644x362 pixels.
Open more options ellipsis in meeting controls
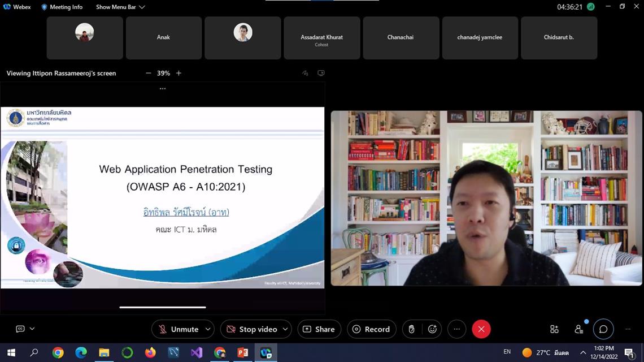click(x=457, y=329)
